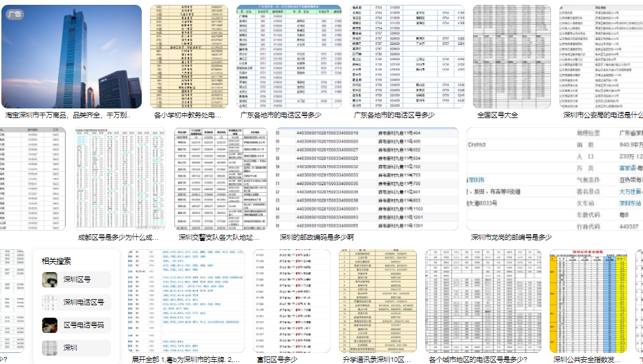Open the 全国区号大全 thumbnail
This screenshot has height=364, width=643.
pyautogui.click(x=512, y=57)
